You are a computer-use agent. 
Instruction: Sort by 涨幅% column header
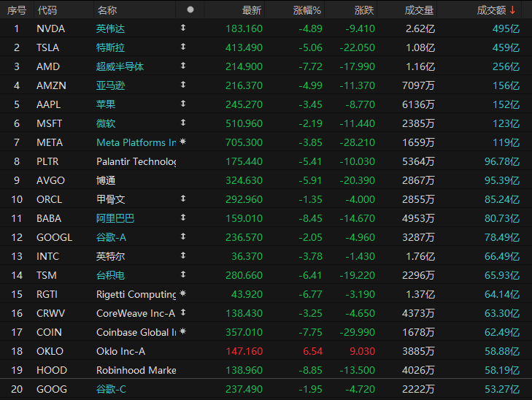click(307, 10)
